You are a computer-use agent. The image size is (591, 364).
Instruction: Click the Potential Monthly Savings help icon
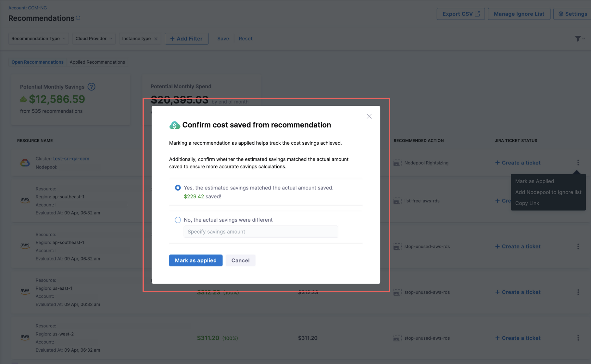[92, 87]
